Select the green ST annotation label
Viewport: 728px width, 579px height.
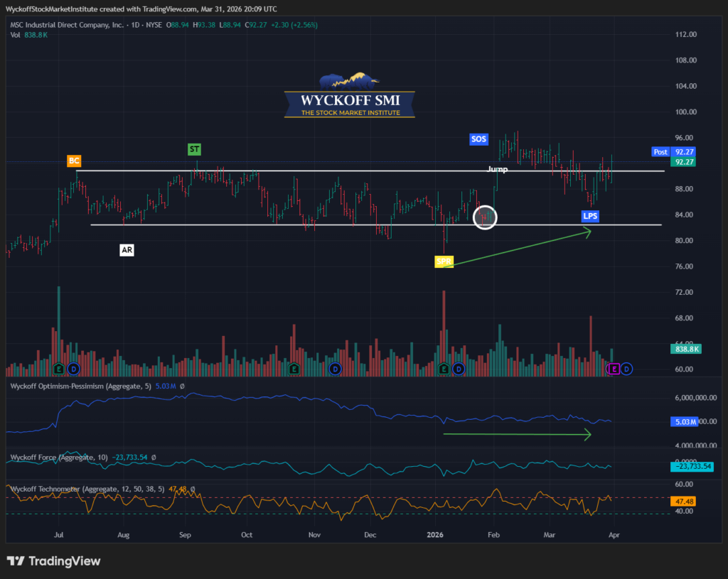pos(194,149)
